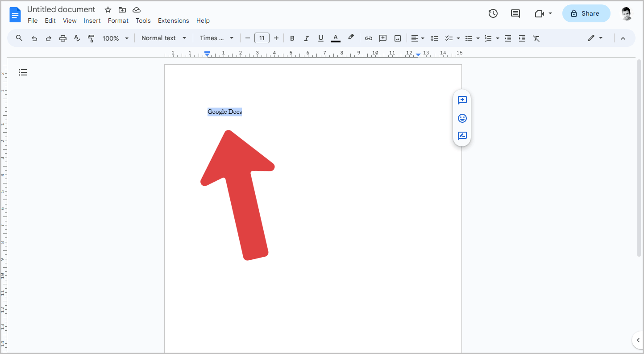Show side panel arrow

[638, 340]
